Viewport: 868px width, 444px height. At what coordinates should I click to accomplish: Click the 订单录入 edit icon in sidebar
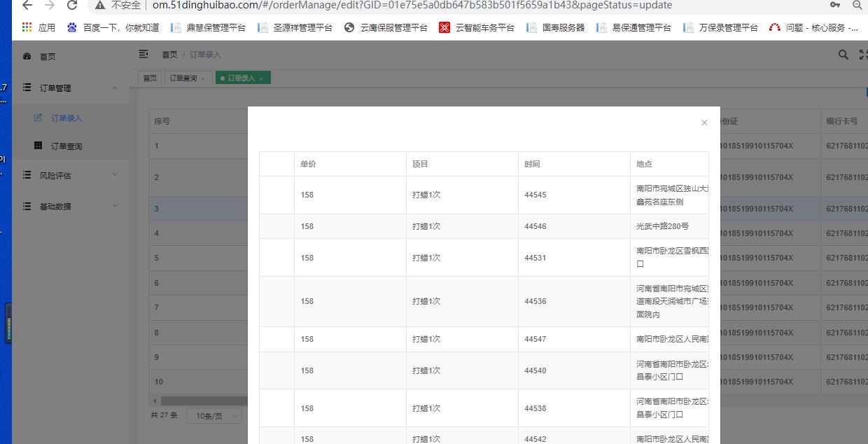[38, 118]
